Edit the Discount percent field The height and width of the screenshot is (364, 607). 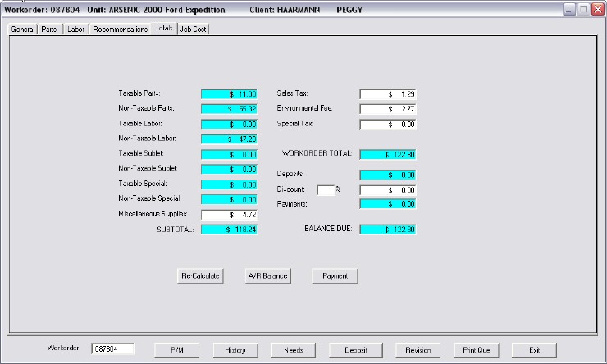(325, 190)
